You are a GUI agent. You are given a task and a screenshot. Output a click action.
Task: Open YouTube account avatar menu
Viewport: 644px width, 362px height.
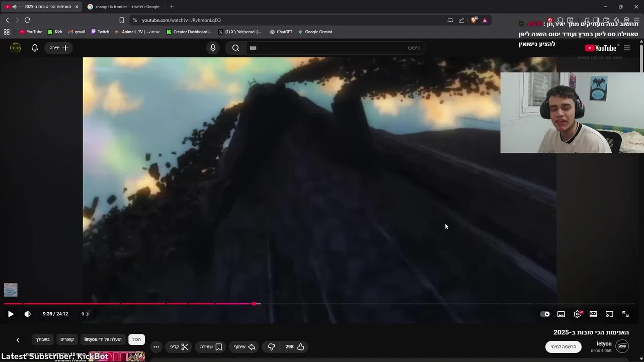pos(16,48)
